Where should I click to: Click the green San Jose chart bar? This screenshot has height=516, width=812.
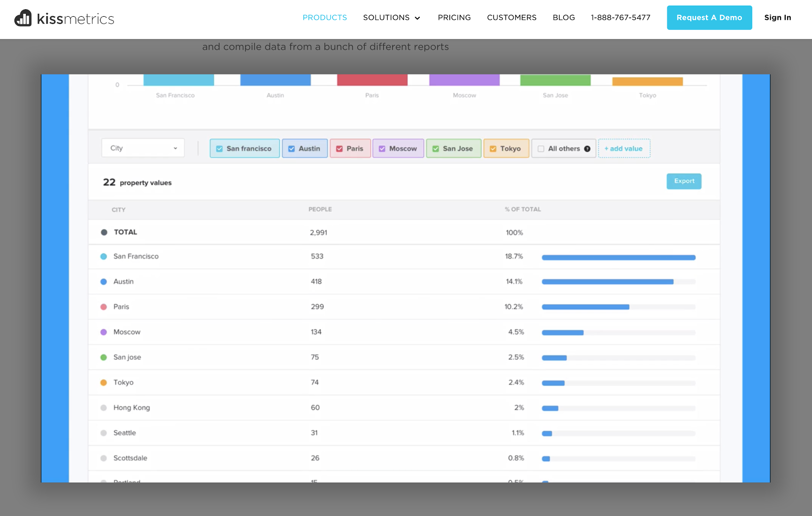click(x=555, y=80)
